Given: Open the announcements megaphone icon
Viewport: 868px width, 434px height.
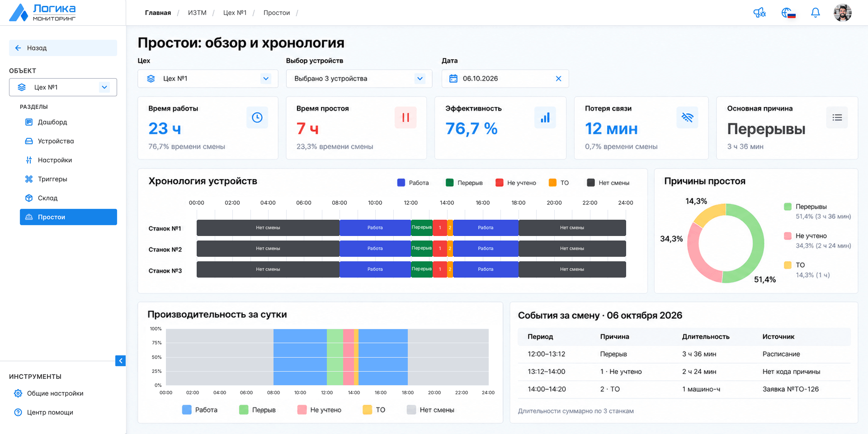Looking at the screenshot, I should [x=759, y=13].
